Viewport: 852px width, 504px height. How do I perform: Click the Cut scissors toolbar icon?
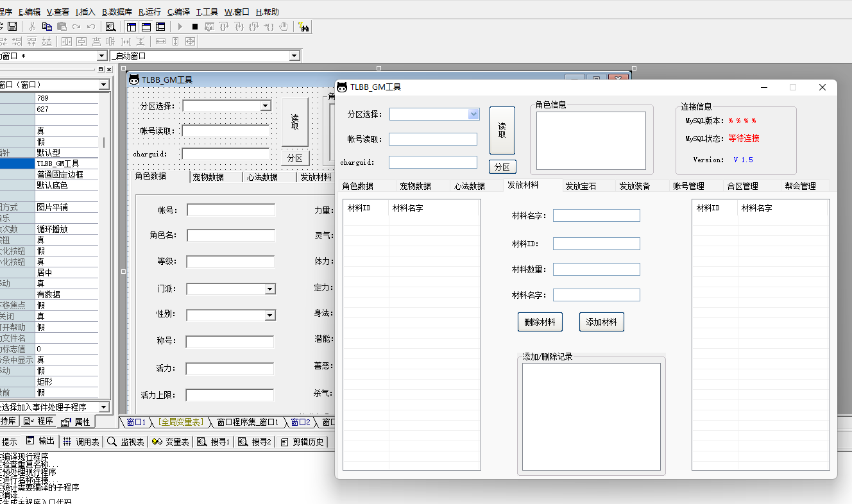pyautogui.click(x=32, y=26)
